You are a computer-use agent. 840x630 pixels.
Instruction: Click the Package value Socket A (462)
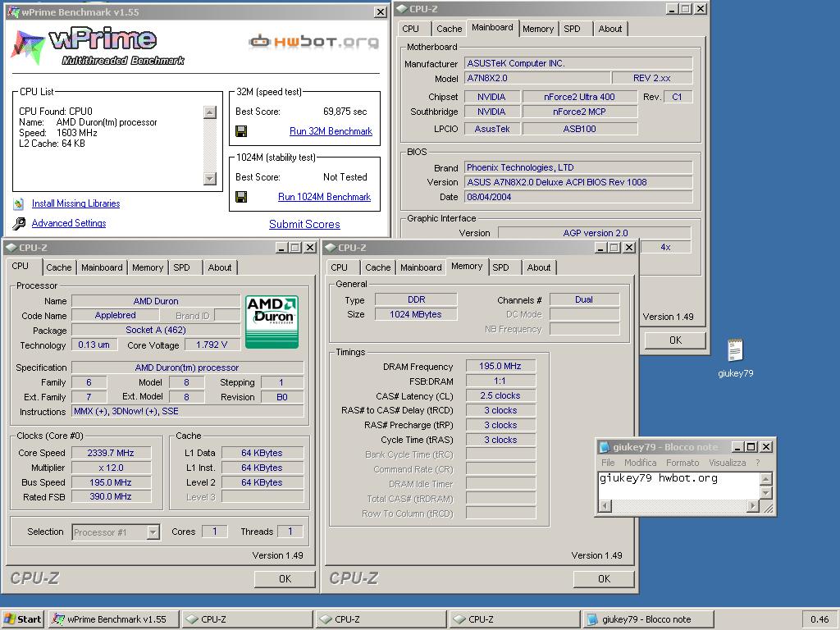click(156, 330)
